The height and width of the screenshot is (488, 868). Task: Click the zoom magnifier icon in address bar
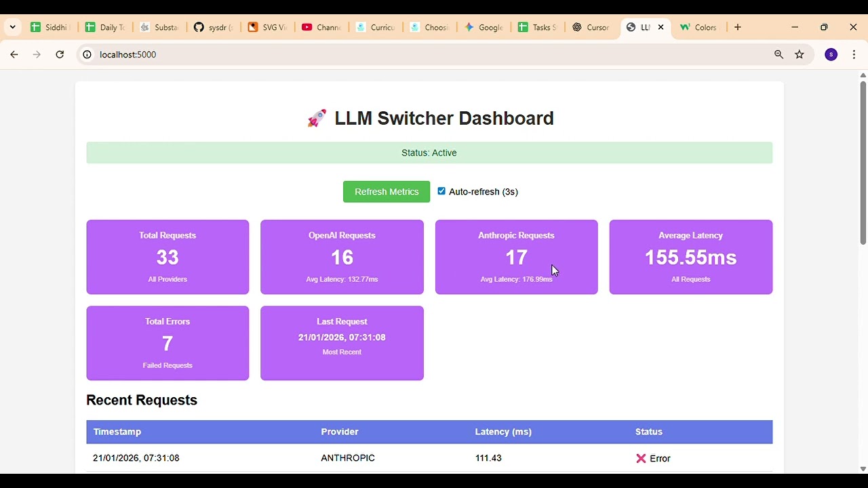pos(778,54)
